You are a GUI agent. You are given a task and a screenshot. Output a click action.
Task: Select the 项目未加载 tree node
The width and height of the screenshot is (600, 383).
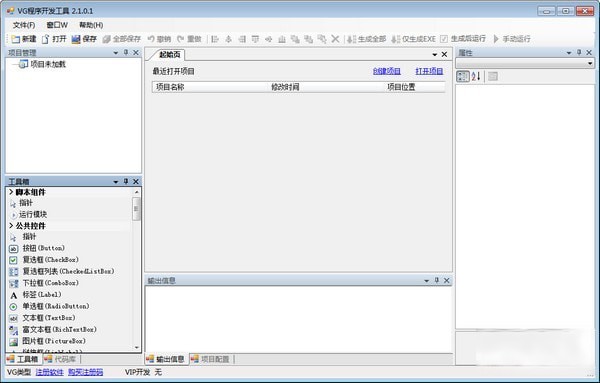click(x=48, y=64)
